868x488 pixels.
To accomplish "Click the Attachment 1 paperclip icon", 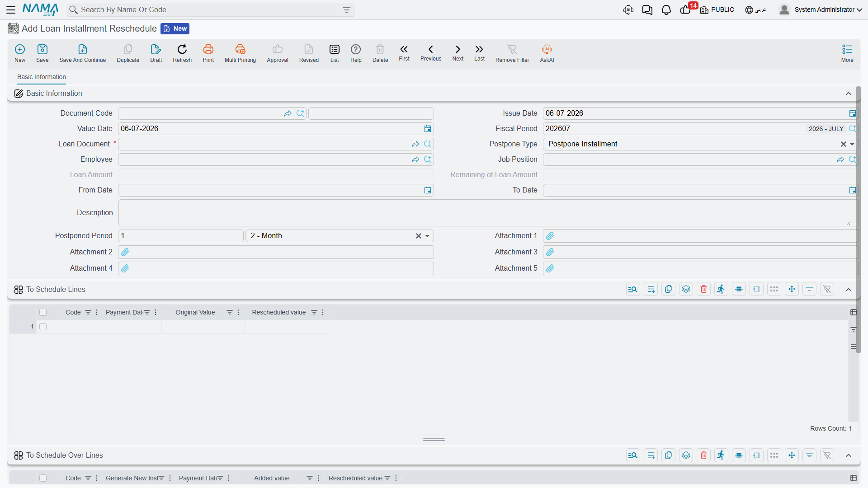I will (x=550, y=236).
